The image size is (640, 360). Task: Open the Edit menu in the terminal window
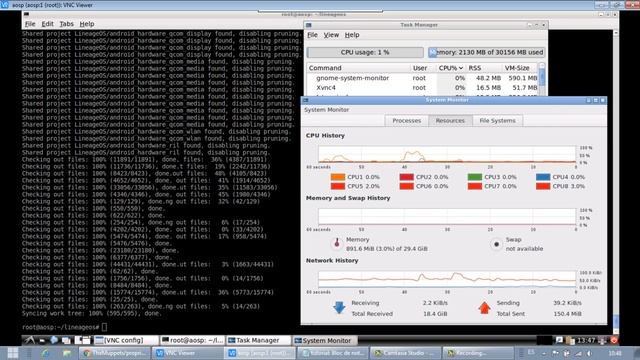(x=47, y=24)
